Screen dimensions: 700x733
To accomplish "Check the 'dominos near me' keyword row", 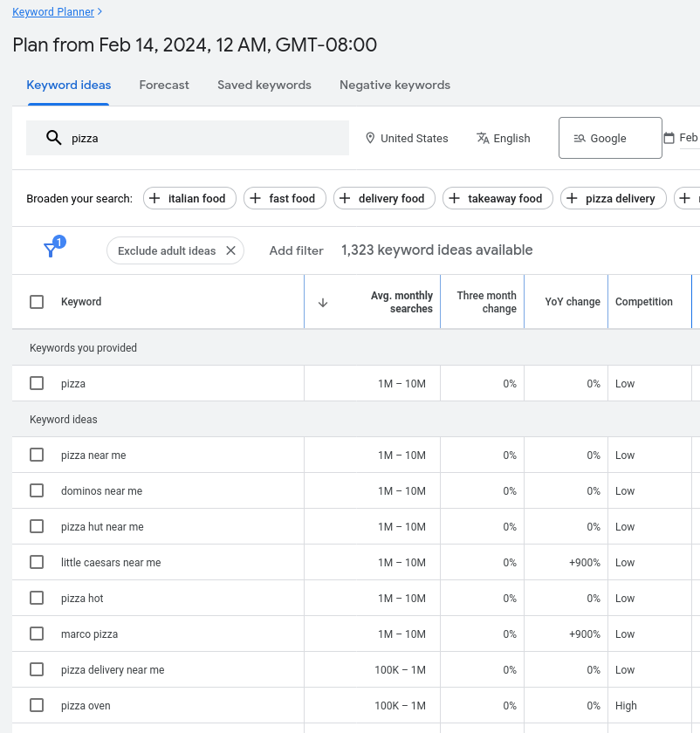I will [x=36, y=490].
